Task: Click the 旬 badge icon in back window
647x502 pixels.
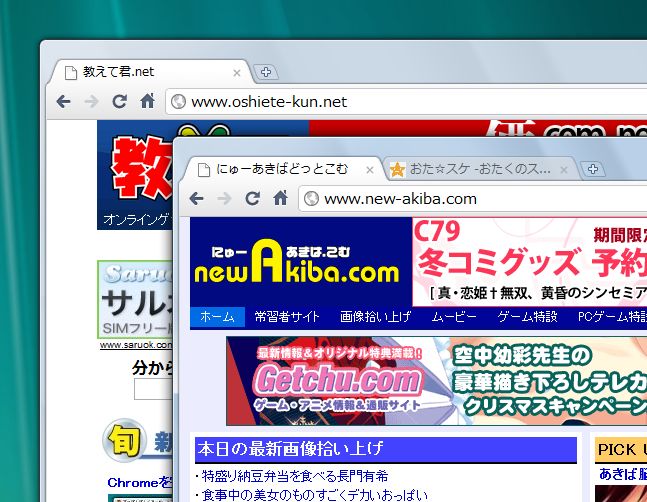Action: click(x=125, y=440)
